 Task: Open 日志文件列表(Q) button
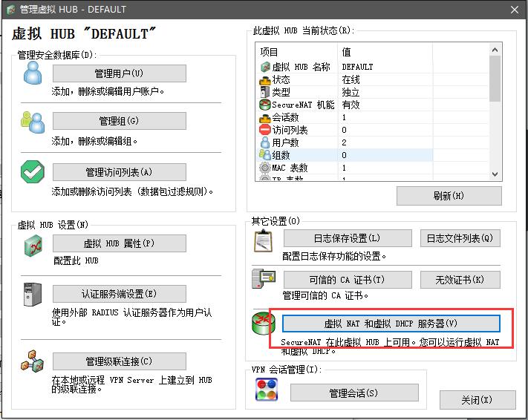(x=460, y=238)
